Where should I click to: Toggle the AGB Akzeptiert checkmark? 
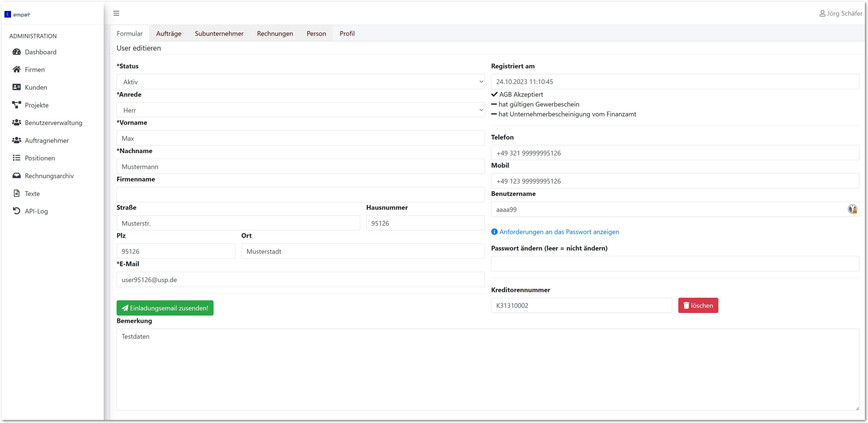[494, 94]
